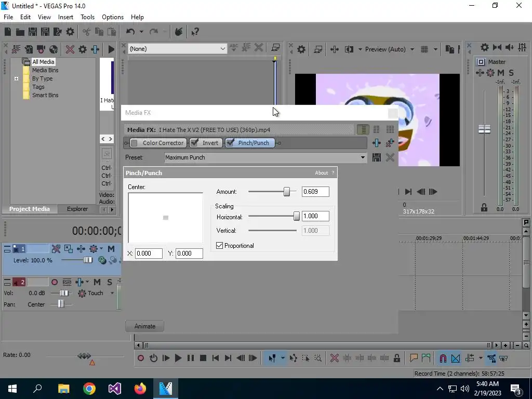Click the Amount value field 0.609
532x399 pixels.
click(x=315, y=192)
